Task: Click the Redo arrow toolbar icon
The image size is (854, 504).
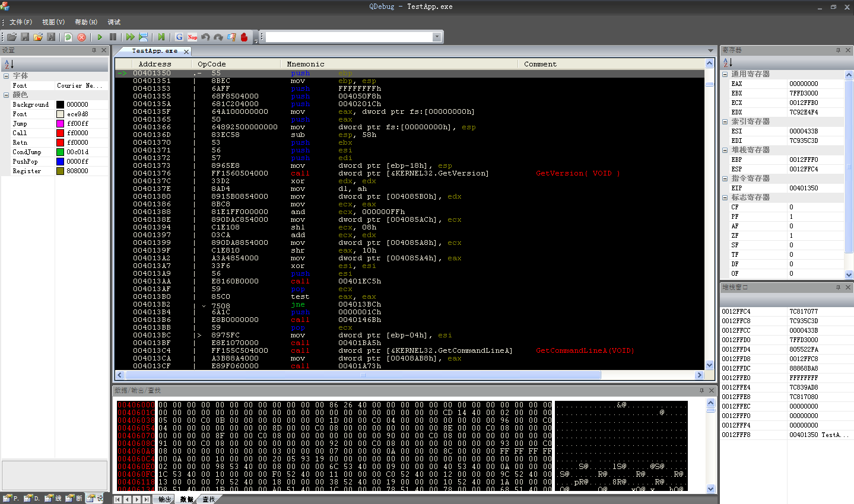Action: click(218, 37)
